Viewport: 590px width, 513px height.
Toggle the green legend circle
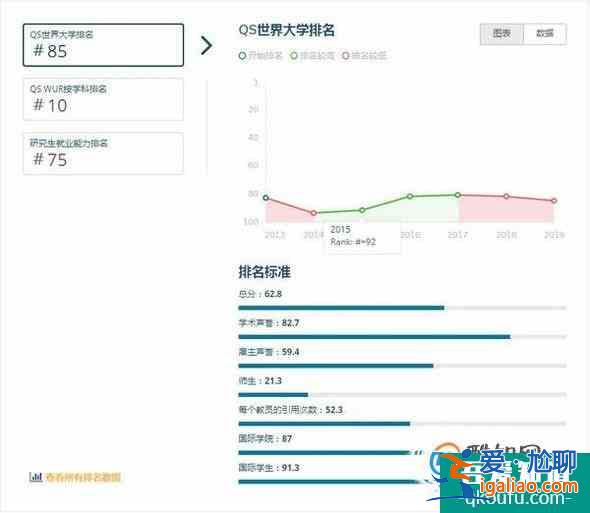[294, 56]
